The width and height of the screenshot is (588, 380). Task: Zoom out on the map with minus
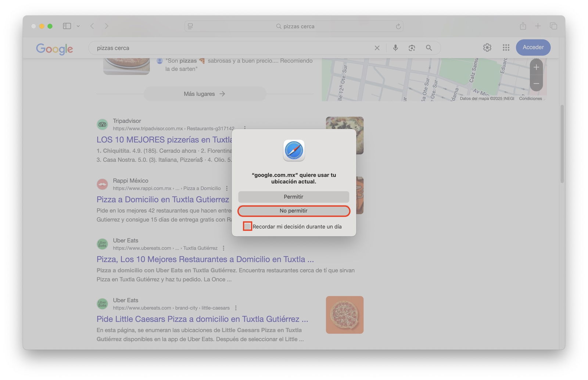pyautogui.click(x=536, y=84)
